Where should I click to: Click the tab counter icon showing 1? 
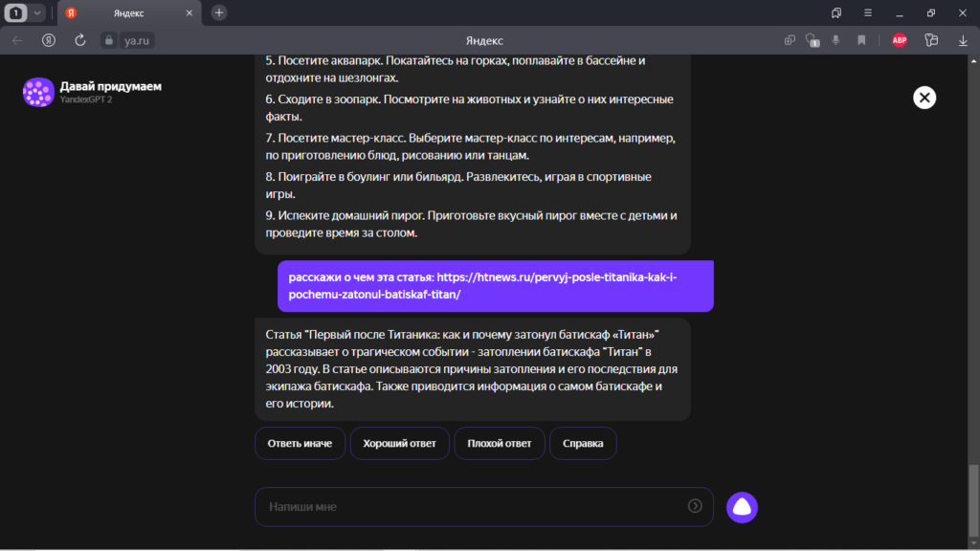pyautogui.click(x=16, y=12)
